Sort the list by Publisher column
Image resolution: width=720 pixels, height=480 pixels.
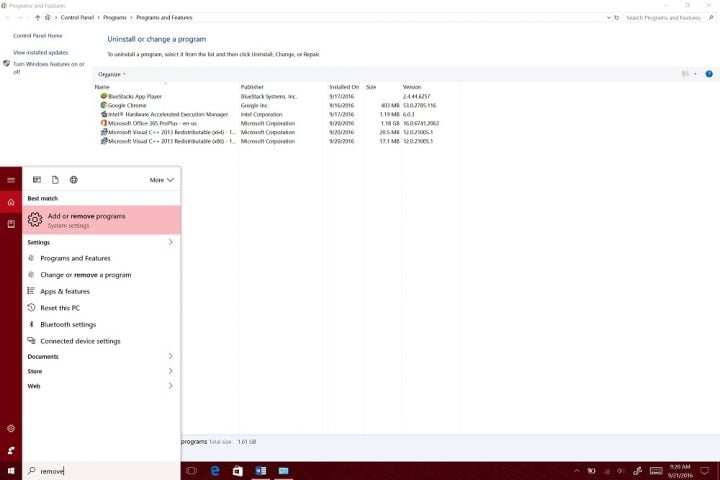(x=252, y=87)
